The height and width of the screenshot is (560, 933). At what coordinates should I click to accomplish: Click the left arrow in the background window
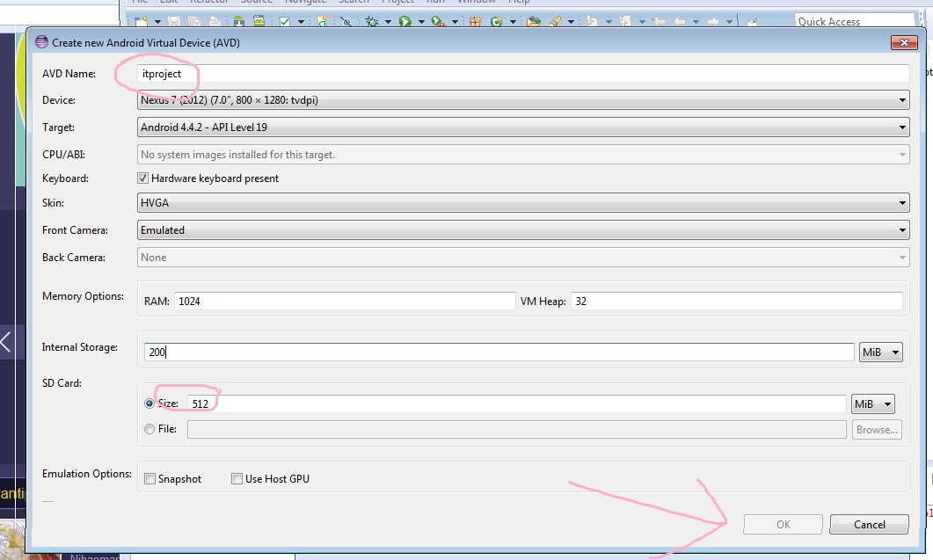click(x=6, y=342)
